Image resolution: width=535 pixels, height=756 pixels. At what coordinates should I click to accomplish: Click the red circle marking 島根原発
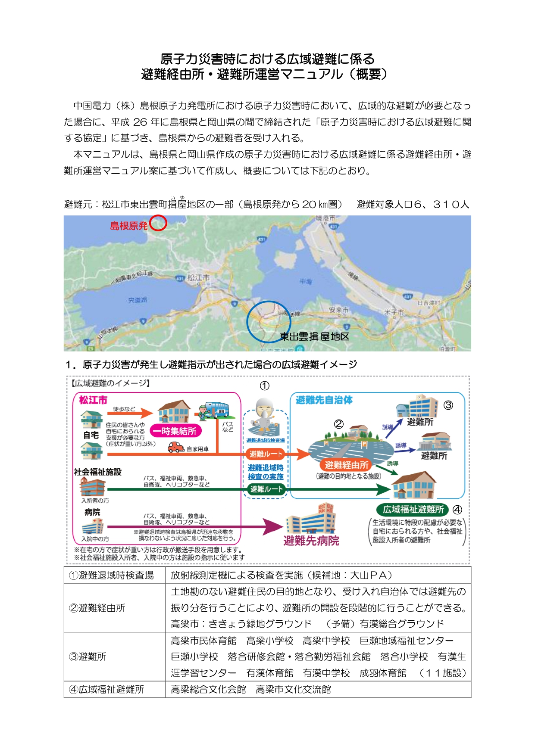pyautogui.click(x=158, y=223)
